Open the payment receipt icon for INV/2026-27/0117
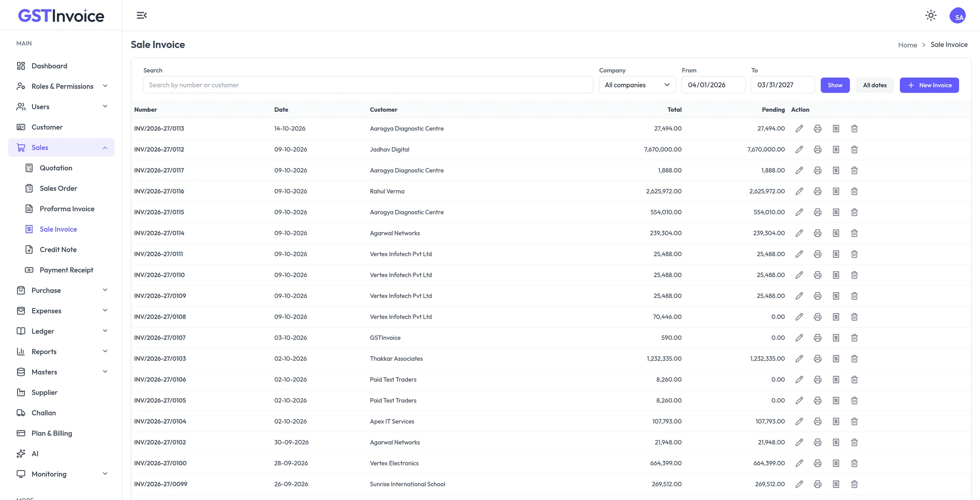This screenshot has height=500, width=980. [x=836, y=170]
